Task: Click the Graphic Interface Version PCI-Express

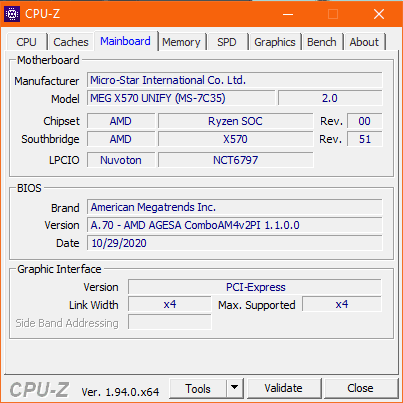Action: [x=255, y=287]
